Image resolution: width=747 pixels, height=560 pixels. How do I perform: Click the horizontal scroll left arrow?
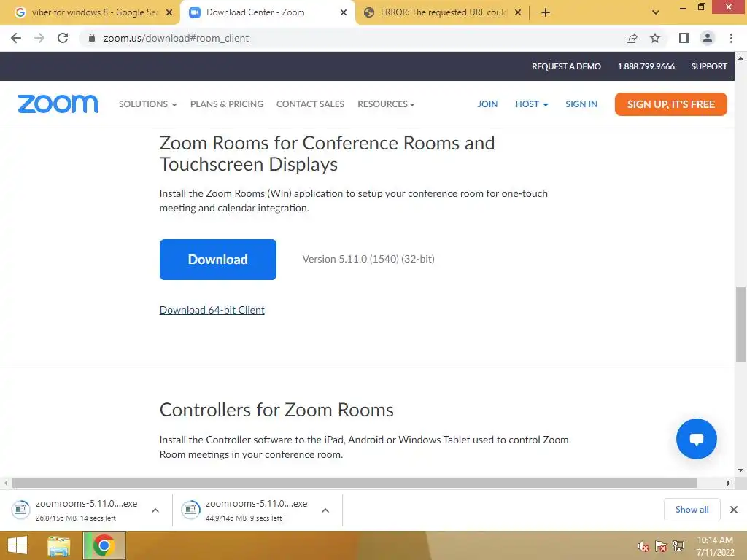tap(6, 483)
